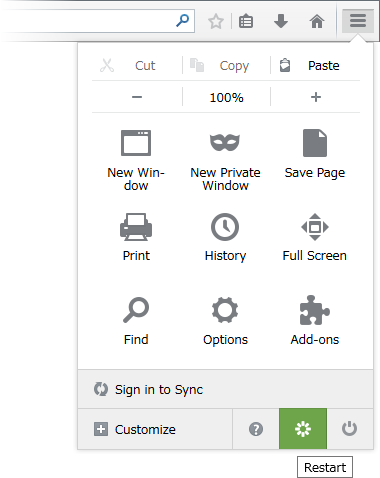Open Find in page
Viewport: 380px width, 478px height.
coord(136,322)
